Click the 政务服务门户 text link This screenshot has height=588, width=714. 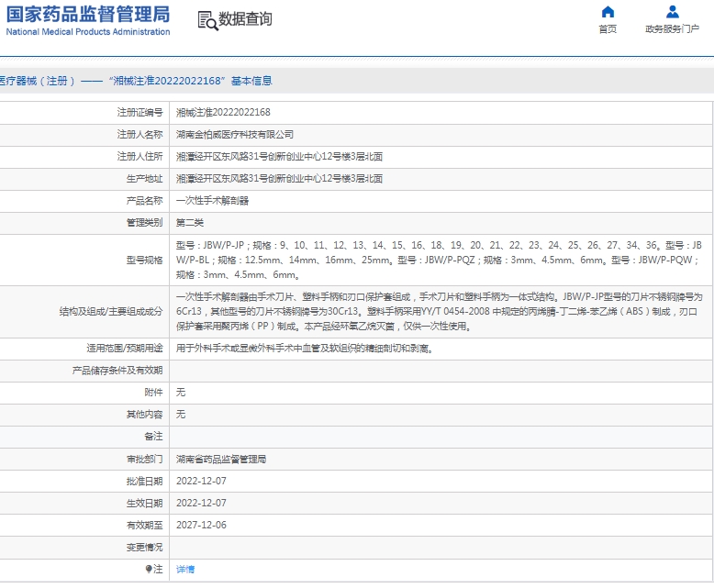click(x=672, y=29)
